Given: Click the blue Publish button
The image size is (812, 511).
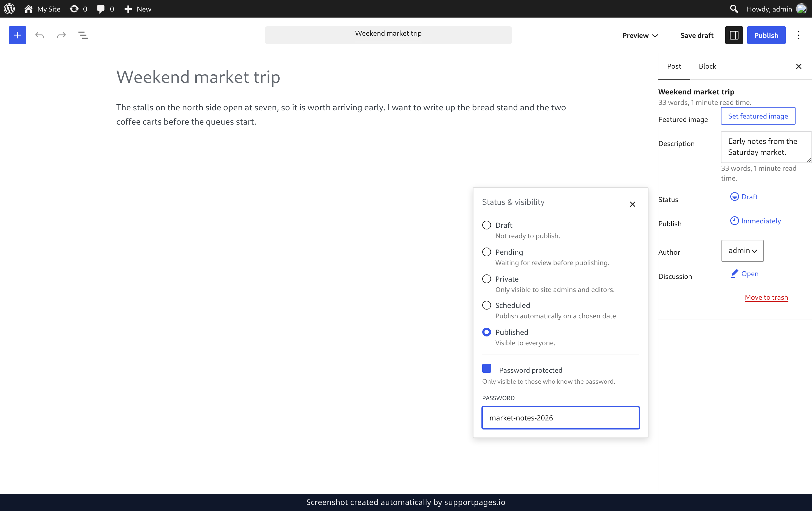Looking at the screenshot, I should point(766,35).
